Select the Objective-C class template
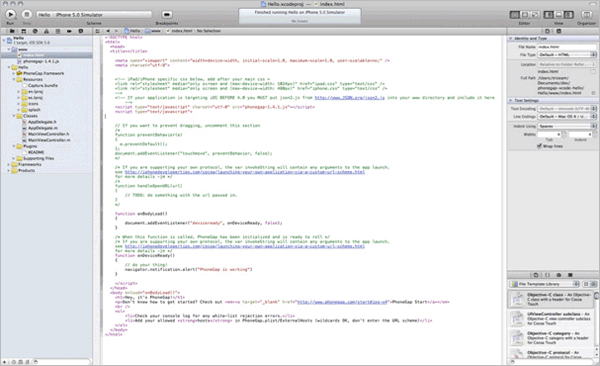This screenshot has height=366, width=600. pyautogui.click(x=551, y=299)
